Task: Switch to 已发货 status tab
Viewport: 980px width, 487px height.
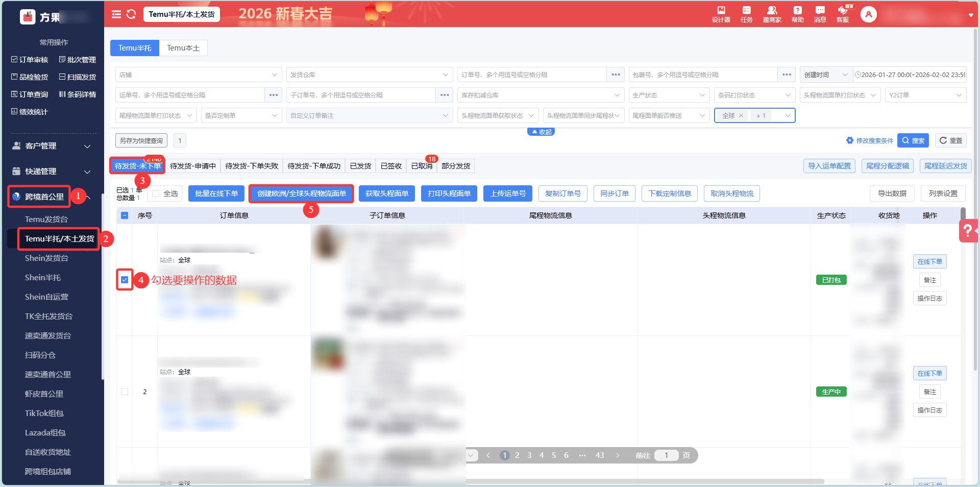Action: 360,166
